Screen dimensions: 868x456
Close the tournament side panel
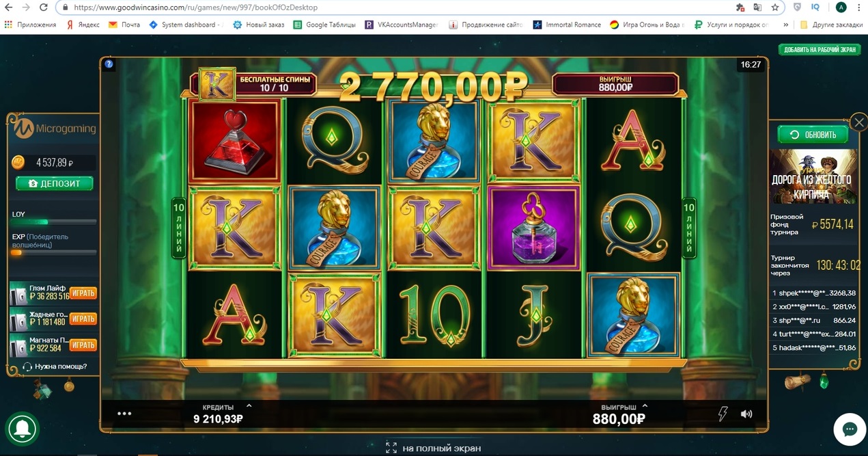pyautogui.click(x=859, y=122)
